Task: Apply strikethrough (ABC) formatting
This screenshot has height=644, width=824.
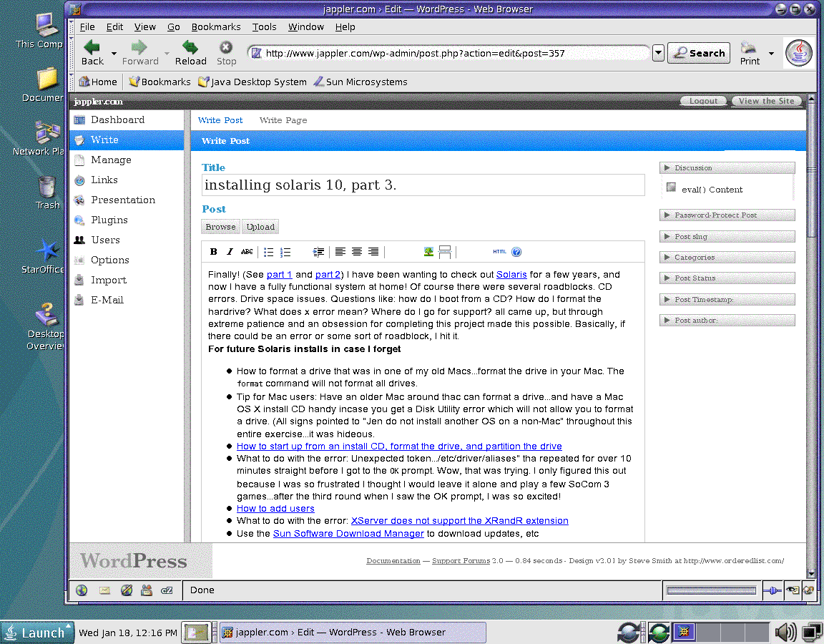Action: coord(247,252)
